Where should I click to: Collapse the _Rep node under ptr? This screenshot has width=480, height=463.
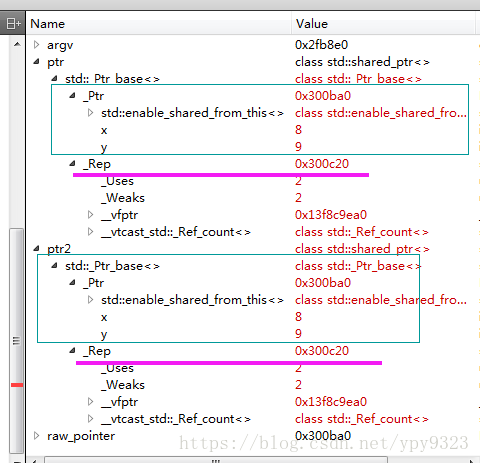coord(72,163)
